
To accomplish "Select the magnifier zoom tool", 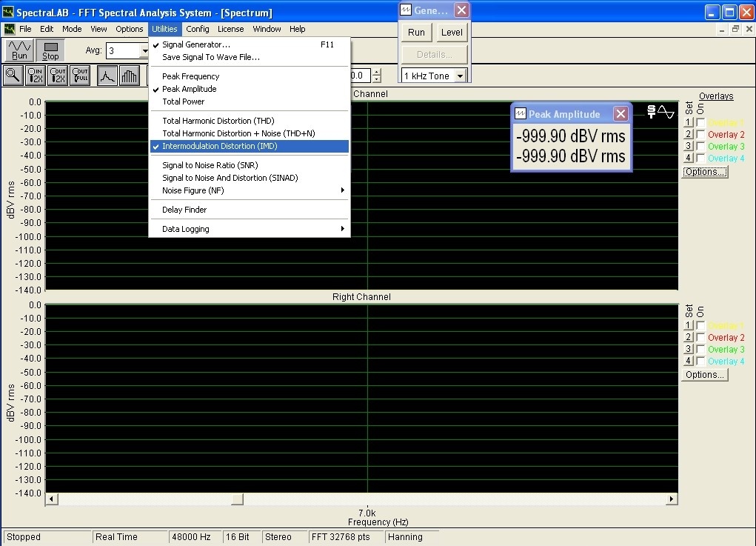I will click(13, 76).
